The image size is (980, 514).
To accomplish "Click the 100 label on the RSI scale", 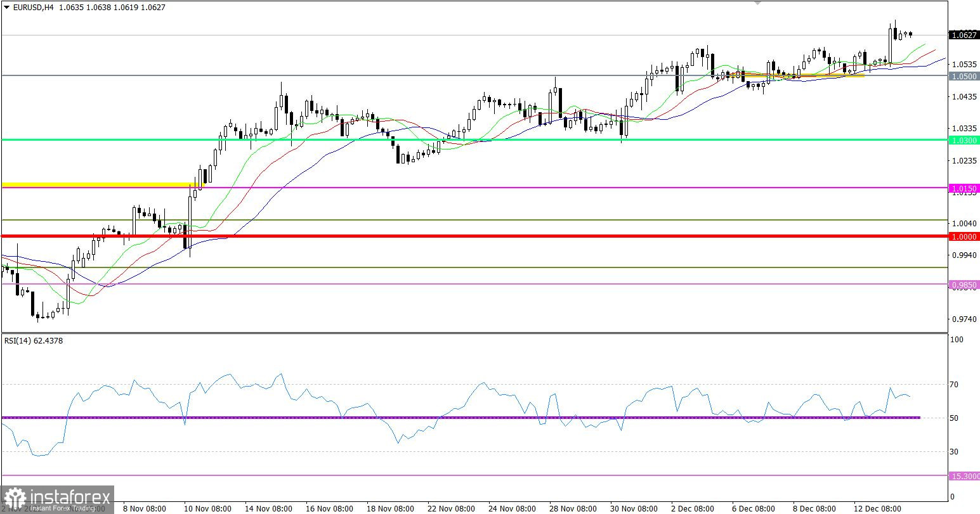I will click(x=957, y=340).
